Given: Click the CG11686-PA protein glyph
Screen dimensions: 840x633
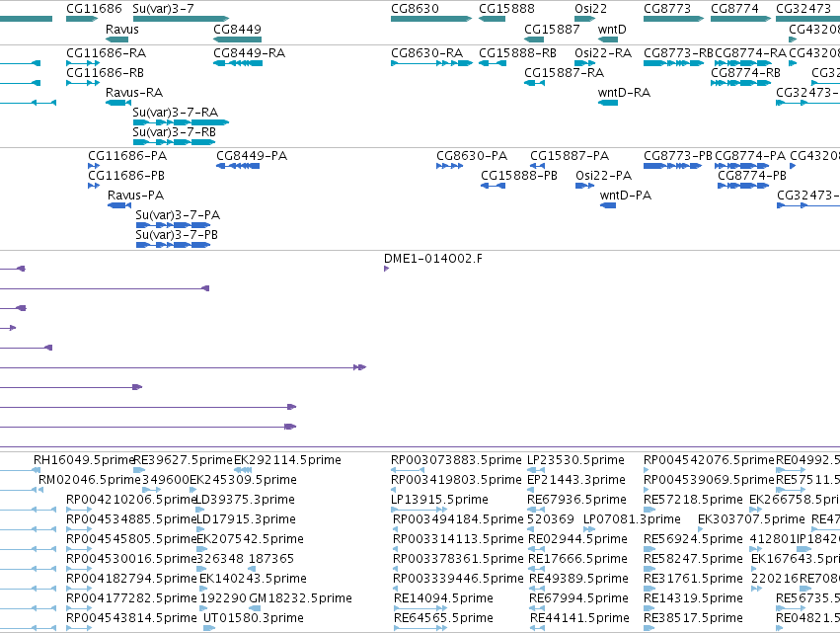Looking at the screenshot, I should 94,166.
